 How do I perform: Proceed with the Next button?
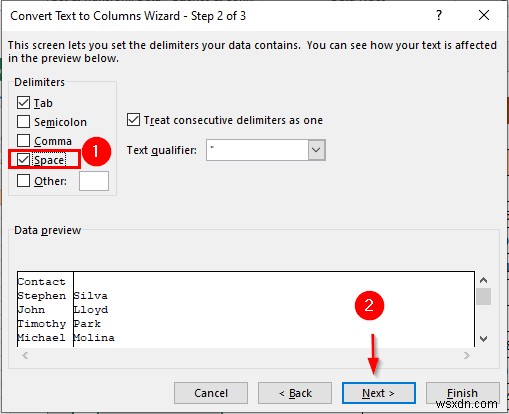[x=379, y=393]
